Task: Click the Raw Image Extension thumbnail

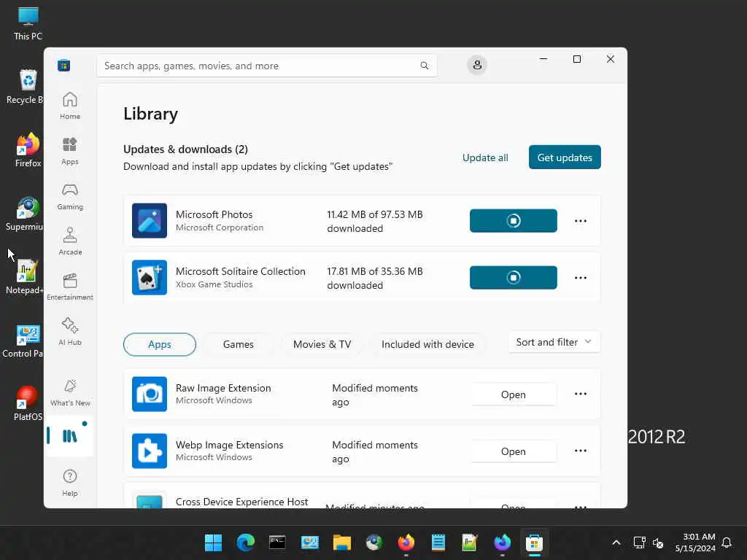Action: coord(149,394)
